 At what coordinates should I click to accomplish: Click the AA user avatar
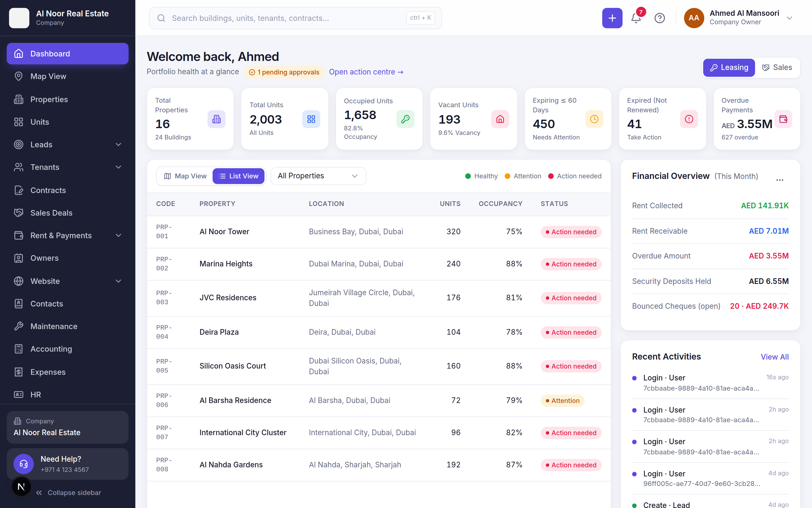click(694, 18)
